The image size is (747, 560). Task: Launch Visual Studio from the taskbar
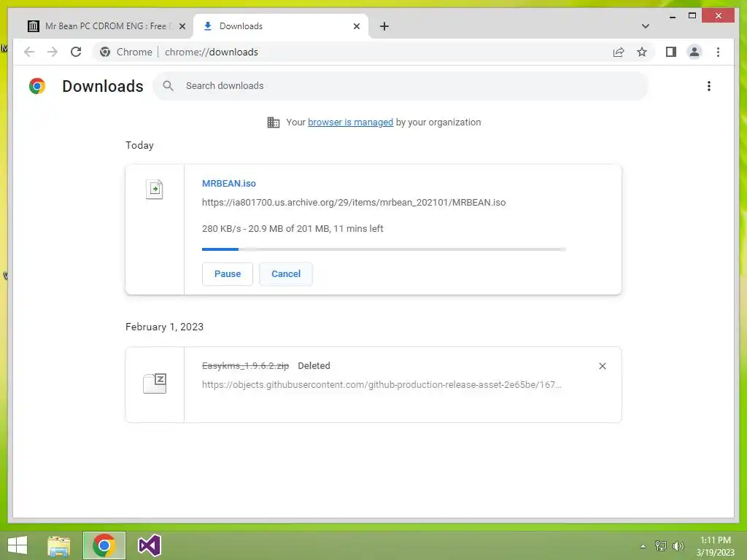tap(149, 545)
